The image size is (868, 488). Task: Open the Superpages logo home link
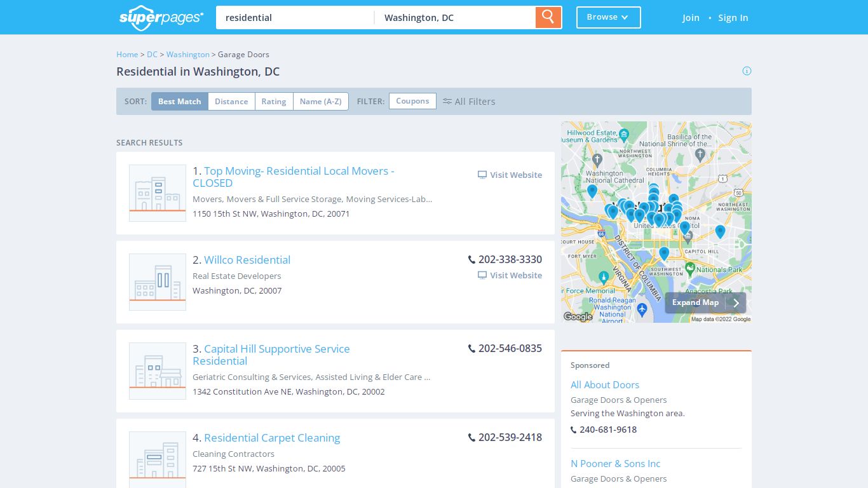[161, 17]
